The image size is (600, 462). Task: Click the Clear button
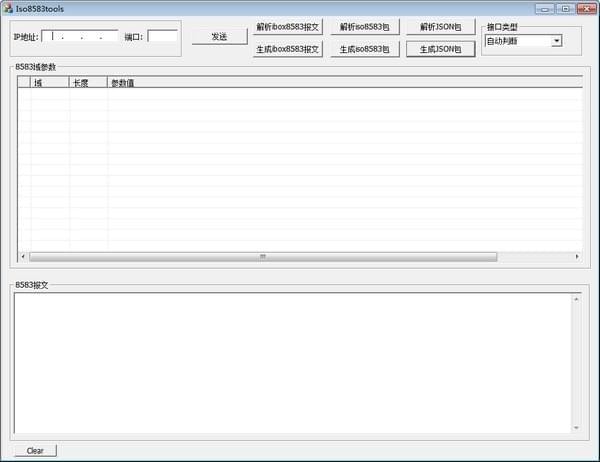35,451
